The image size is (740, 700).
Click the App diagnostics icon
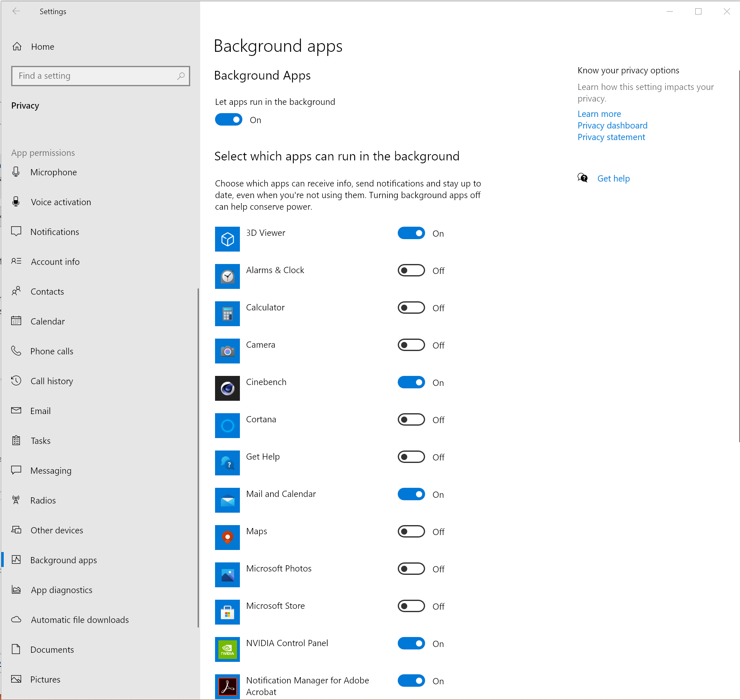16,589
